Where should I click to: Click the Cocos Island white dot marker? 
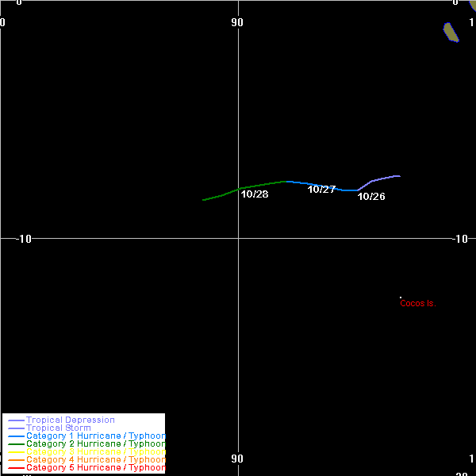[x=401, y=297]
